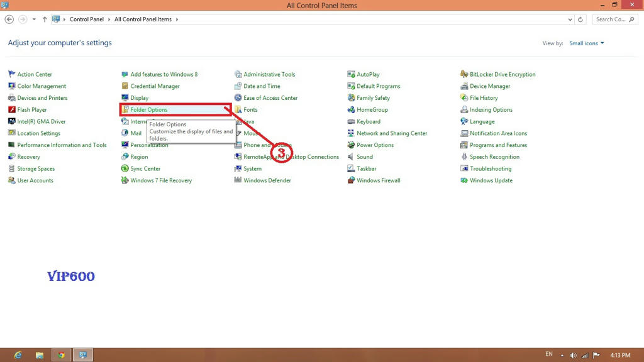Open the Taskbar settings
Image resolution: width=644 pixels, height=362 pixels.
pyautogui.click(x=367, y=168)
